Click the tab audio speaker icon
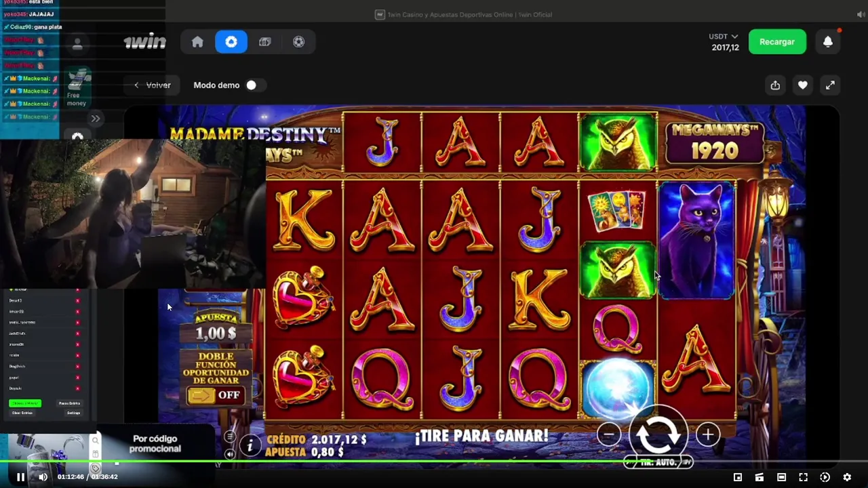Screen dimensions: 868x488 (861, 15)
